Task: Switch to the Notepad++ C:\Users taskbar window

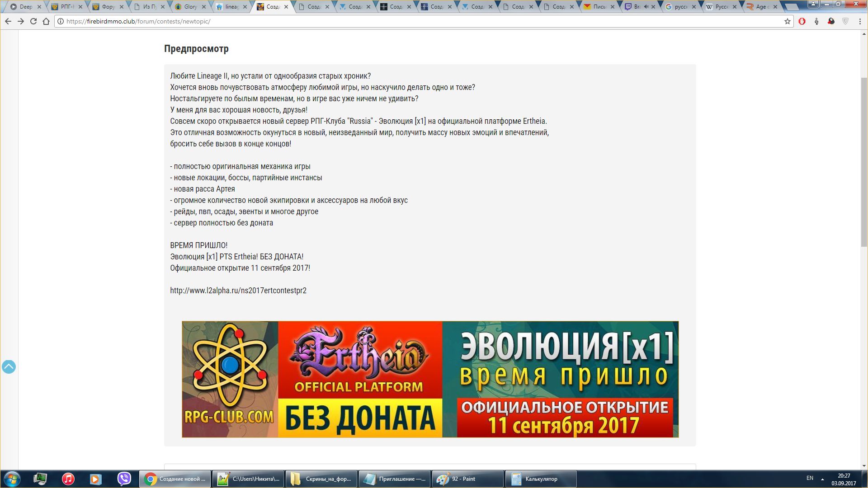Action: click(248, 479)
